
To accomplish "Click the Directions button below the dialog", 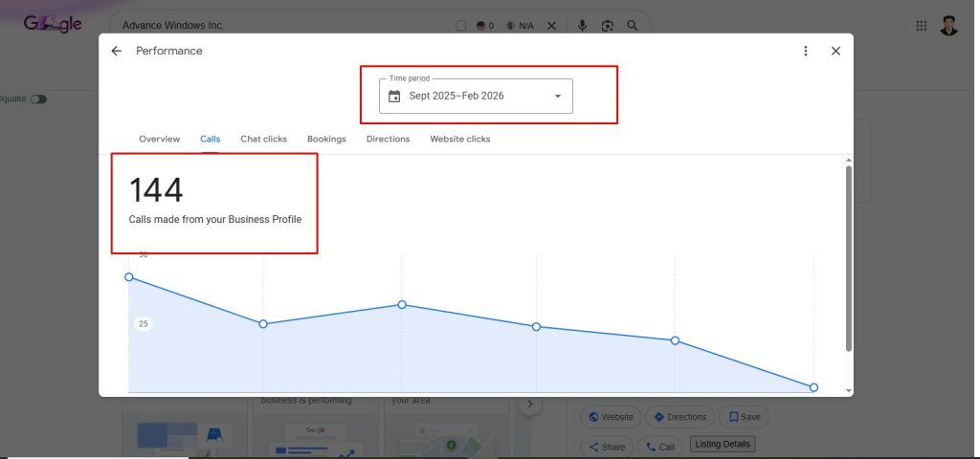I will point(680,417).
